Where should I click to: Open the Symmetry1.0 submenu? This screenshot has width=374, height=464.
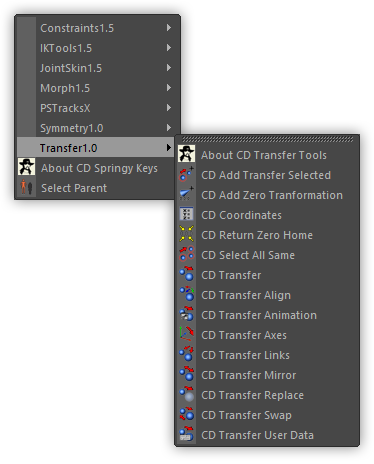(98, 128)
